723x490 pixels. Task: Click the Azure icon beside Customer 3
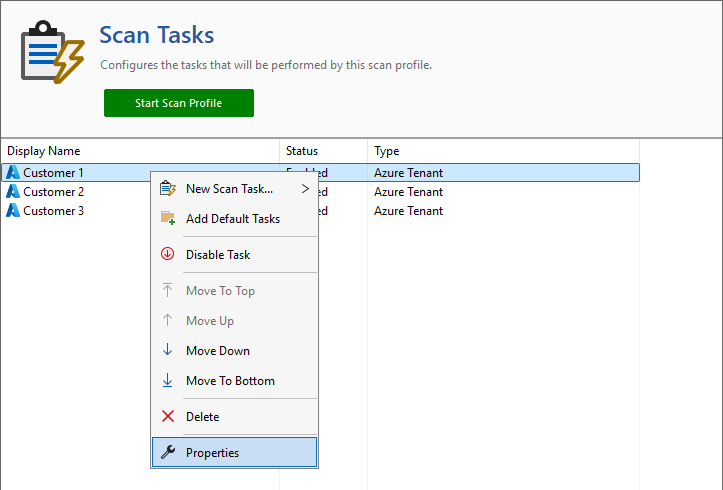13,211
